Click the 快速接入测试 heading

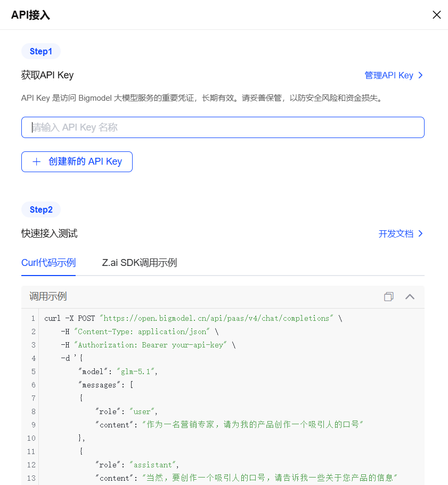49,233
